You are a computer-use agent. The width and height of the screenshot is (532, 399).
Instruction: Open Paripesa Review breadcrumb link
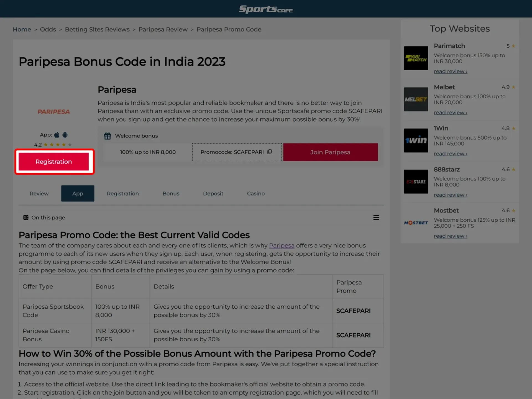pos(163,29)
